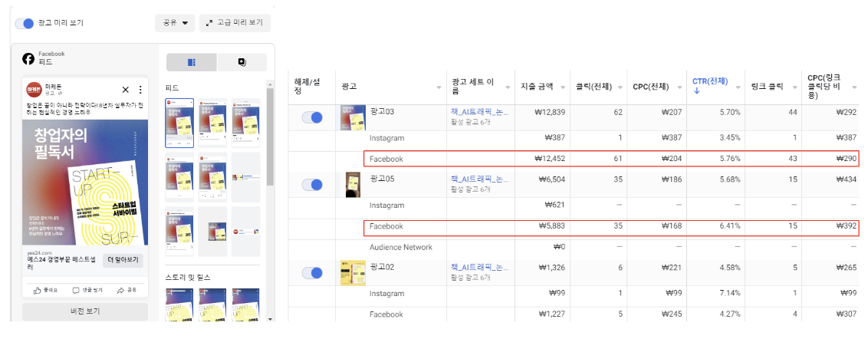The image size is (868, 349).
Task: Click the link CPC value ₩434
Action: [847, 179]
